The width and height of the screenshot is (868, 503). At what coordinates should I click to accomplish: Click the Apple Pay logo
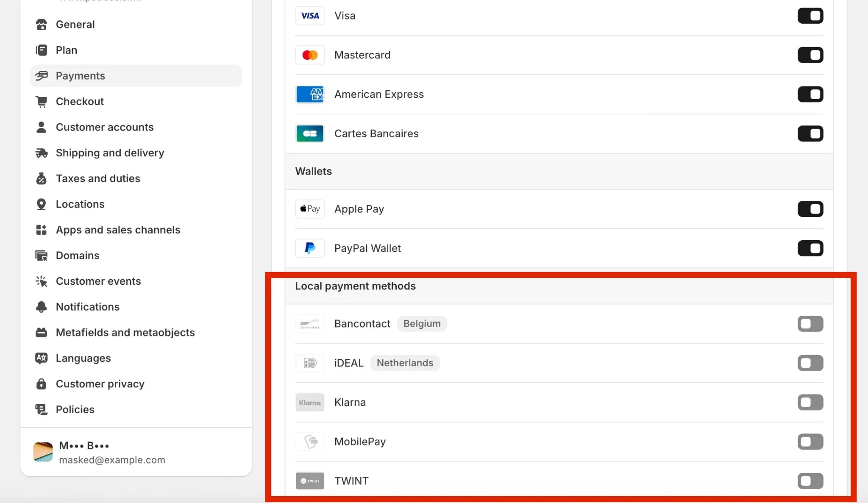[x=310, y=209]
